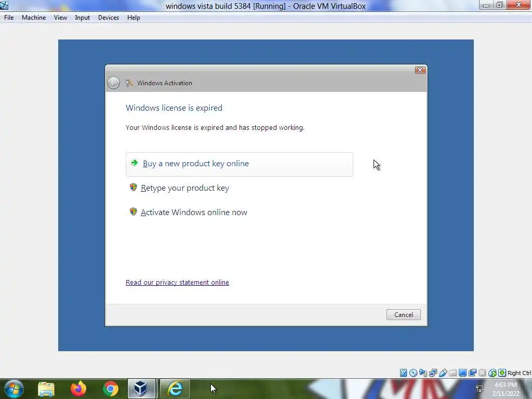Click the network tray icon by the clock
Screen dimensions: 532x399
click(x=480, y=389)
